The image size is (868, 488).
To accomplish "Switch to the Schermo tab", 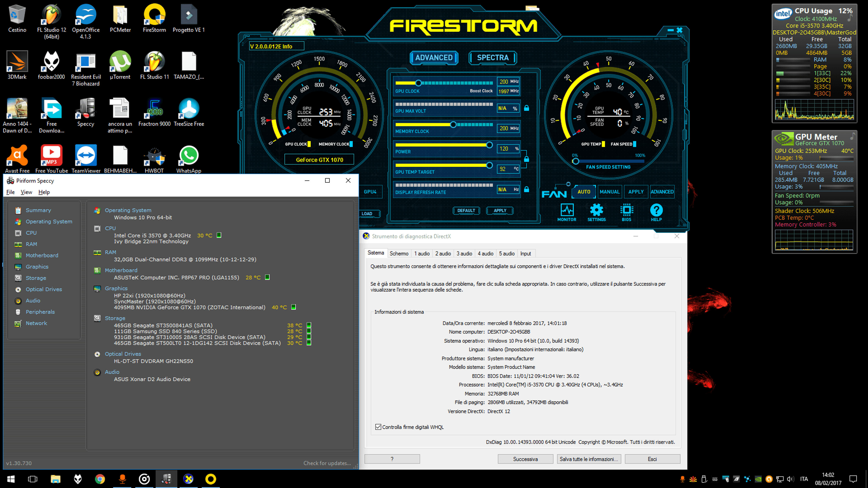I will click(399, 253).
